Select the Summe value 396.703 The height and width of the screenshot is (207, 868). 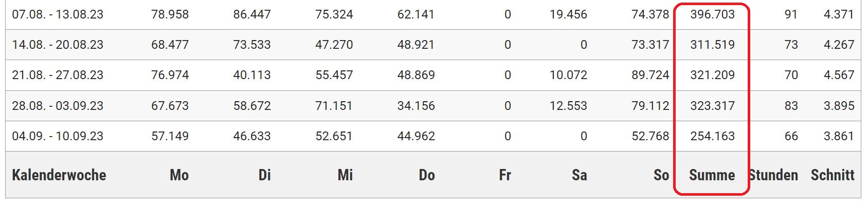click(712, 14)
